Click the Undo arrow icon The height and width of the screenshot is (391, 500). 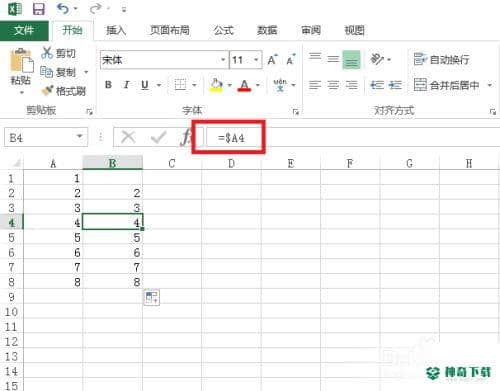tap(63, 9)
